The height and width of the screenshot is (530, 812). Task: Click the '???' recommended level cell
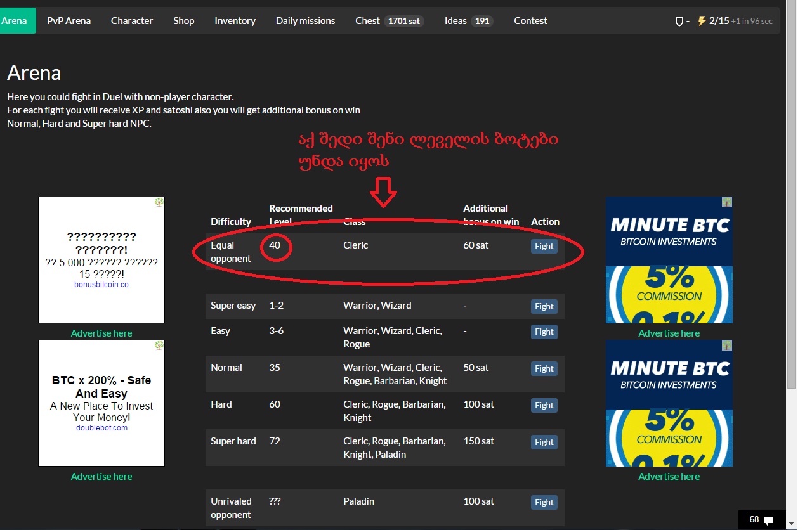(x=275, y=501)
